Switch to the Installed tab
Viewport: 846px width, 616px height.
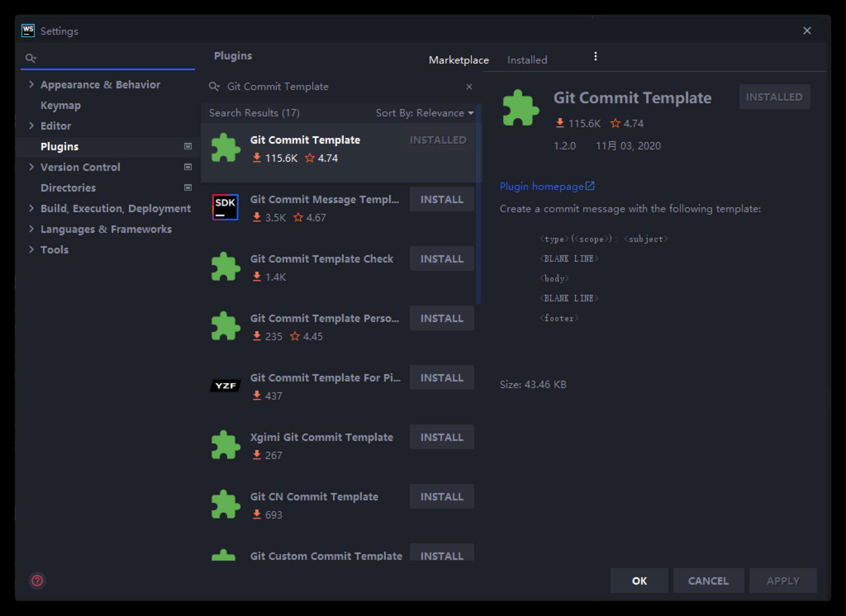[x=527, y=60]
